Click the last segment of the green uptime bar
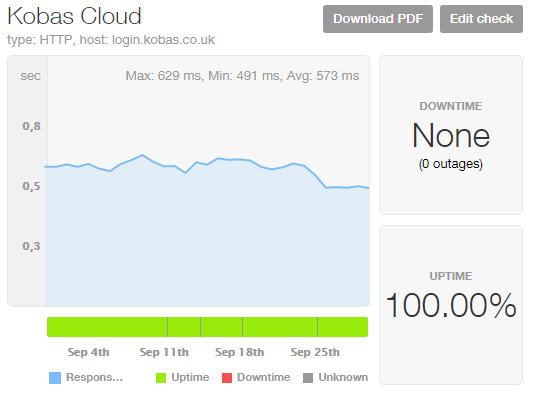The width and height of the screenshot is (533, 393). pos(343,327)
